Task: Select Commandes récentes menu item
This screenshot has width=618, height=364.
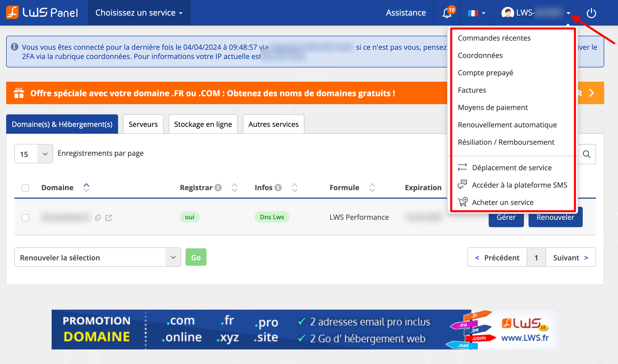Action: point(494,38)
